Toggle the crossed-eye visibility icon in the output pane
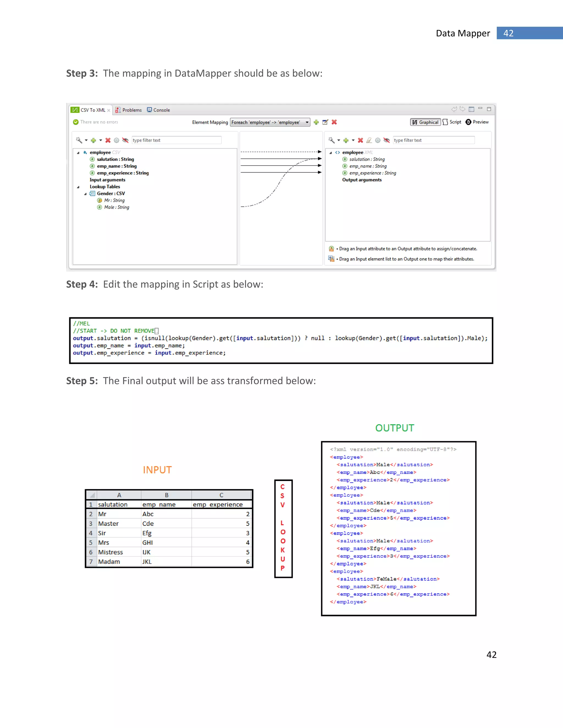The height and width of the screenshot is (728, 563). pos(387,140)
